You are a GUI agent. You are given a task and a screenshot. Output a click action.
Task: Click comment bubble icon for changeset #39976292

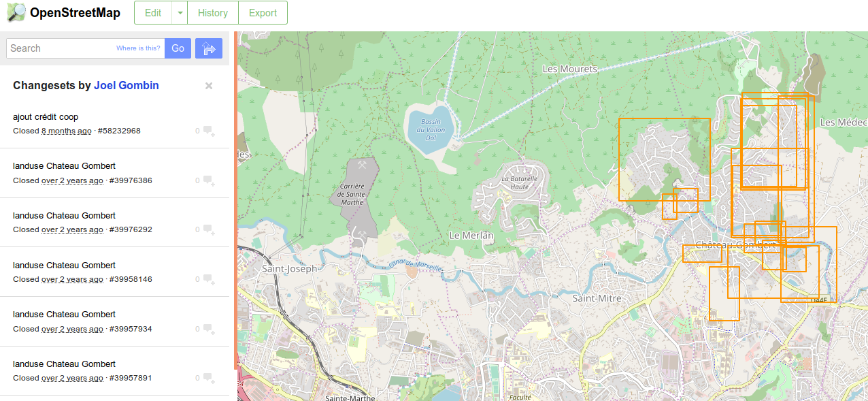[x=209, y=230]
